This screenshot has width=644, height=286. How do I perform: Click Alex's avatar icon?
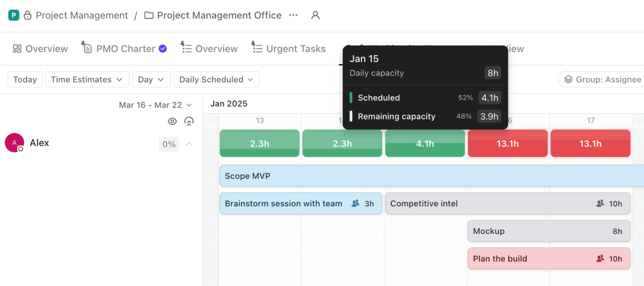pos(14,143)
